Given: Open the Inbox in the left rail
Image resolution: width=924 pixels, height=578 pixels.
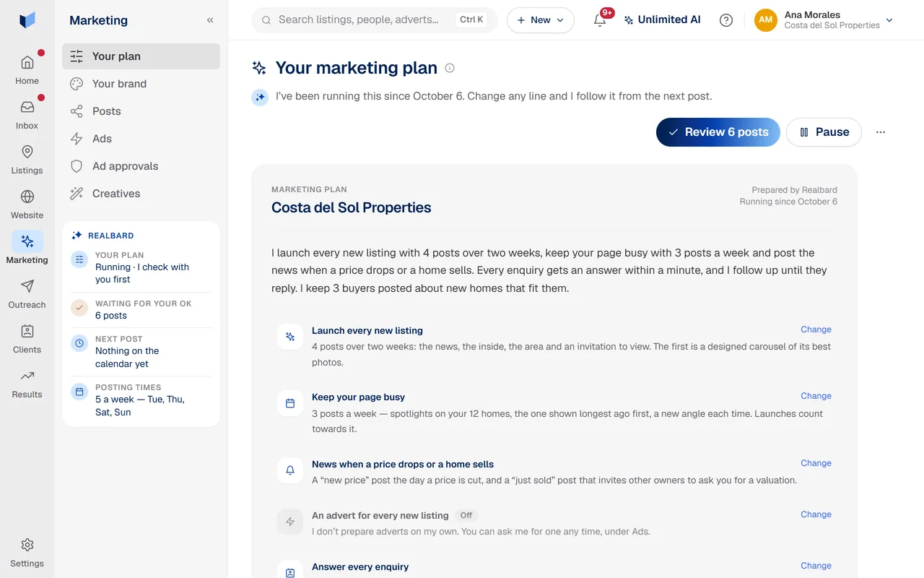Looking at the screenshot, I should (27, 114).
